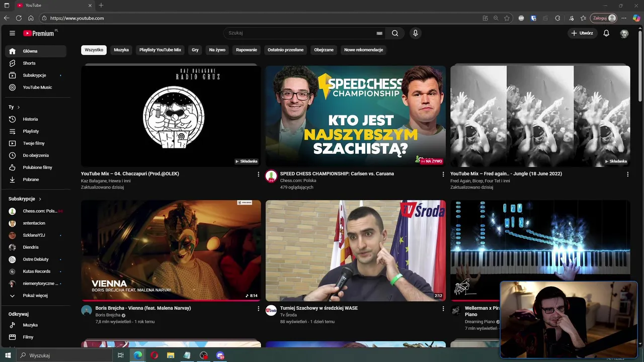The height and width of the screenshot is (362, 644).
Task: Open the Kutas Records subscription channel
Action: click(x=35, y=271)
